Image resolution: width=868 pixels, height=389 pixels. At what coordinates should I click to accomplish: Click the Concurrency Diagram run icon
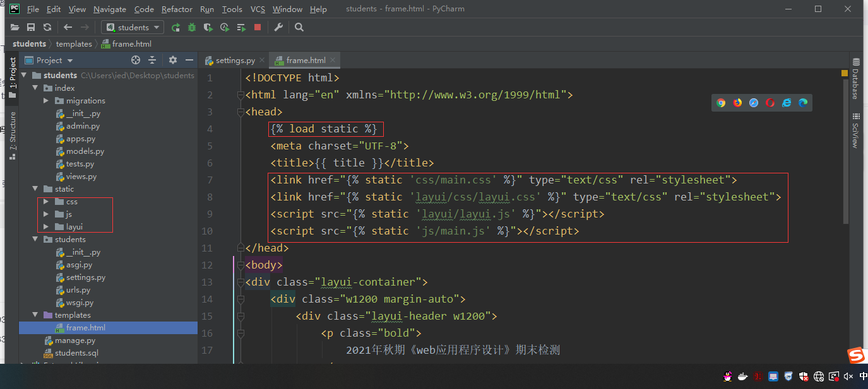coord(241,27)
